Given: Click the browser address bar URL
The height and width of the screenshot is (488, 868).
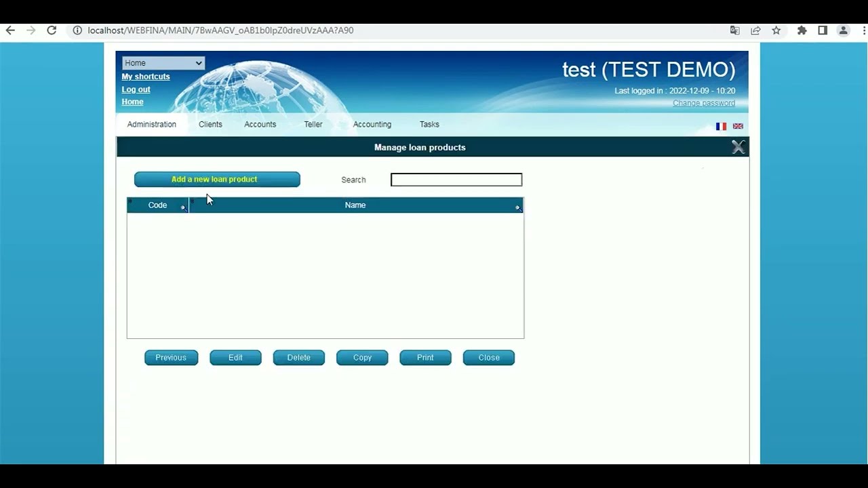Looking at the screenshot, I should pyautogui.click(x=220, y=30).
